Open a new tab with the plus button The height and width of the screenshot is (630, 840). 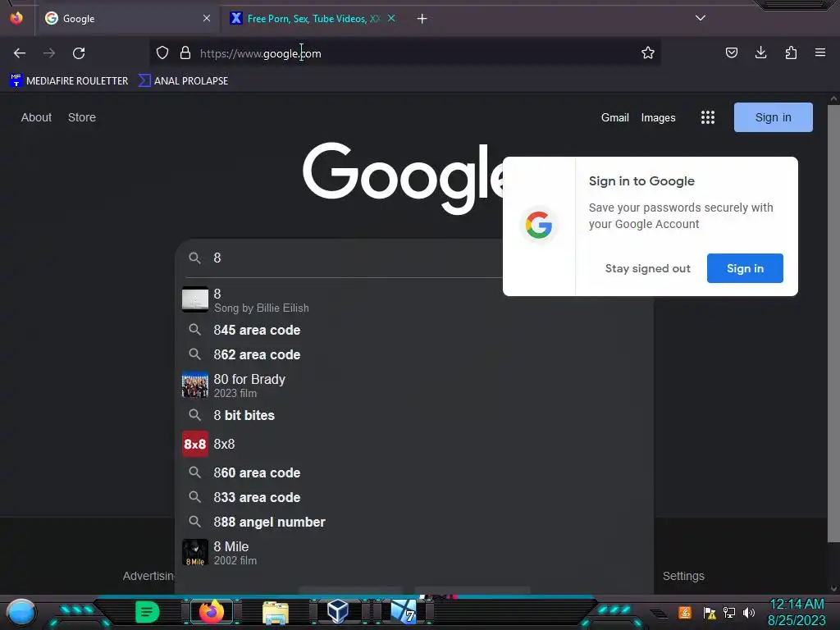pos(422,19)
